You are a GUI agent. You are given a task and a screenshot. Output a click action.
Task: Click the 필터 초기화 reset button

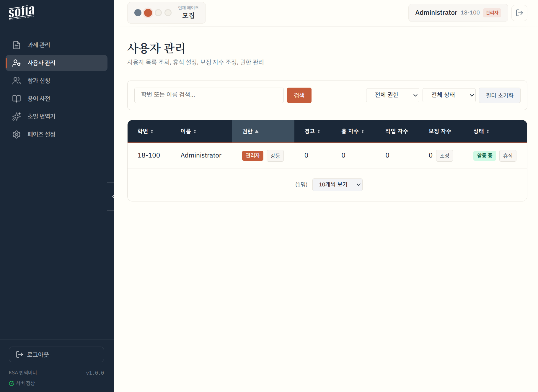[499, 95]
